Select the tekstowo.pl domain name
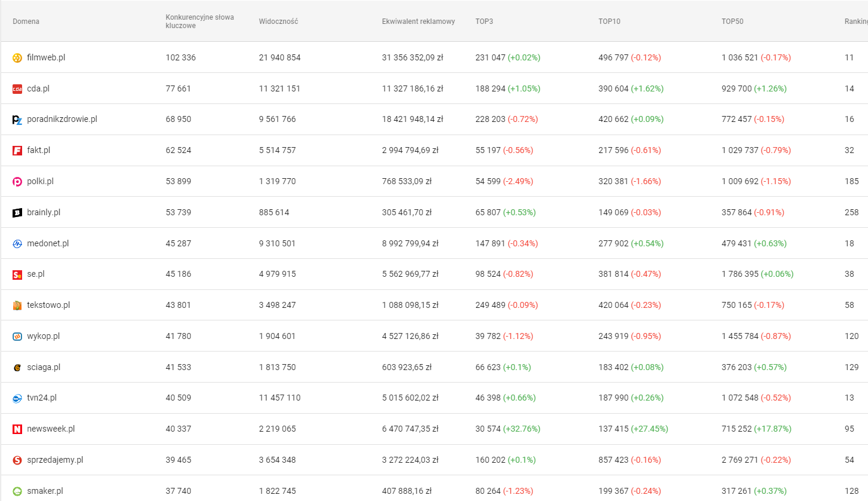 click(x=48, y=305)
